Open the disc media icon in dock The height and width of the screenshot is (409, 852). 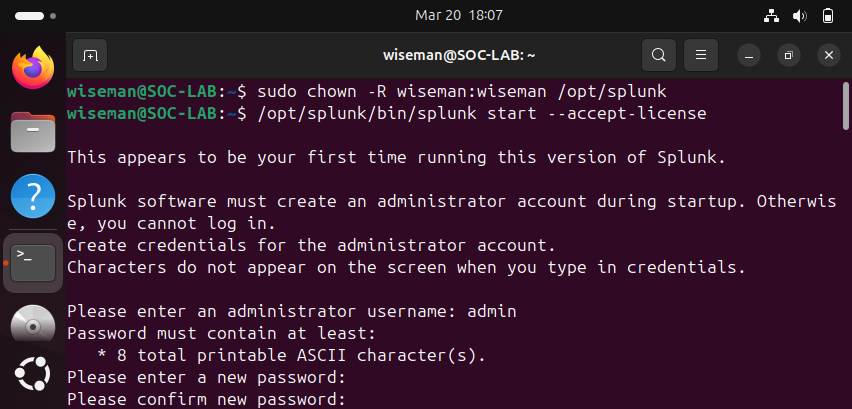coord(33,325)
